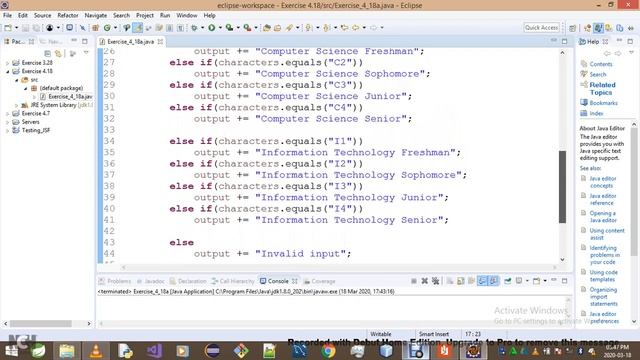Click Collapse All in Package Explorer toolbar
Viewport: 640px width, 360px height.
tap(47, 53)
